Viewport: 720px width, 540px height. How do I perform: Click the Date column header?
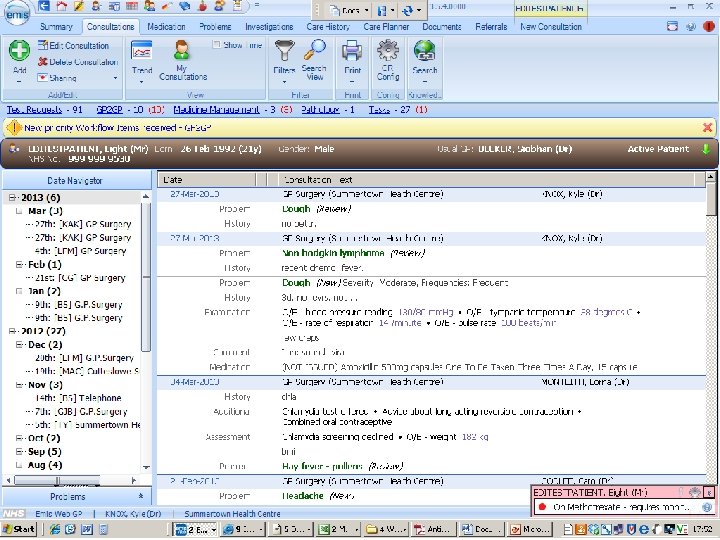pyautogui.click(x=207, y=180)
